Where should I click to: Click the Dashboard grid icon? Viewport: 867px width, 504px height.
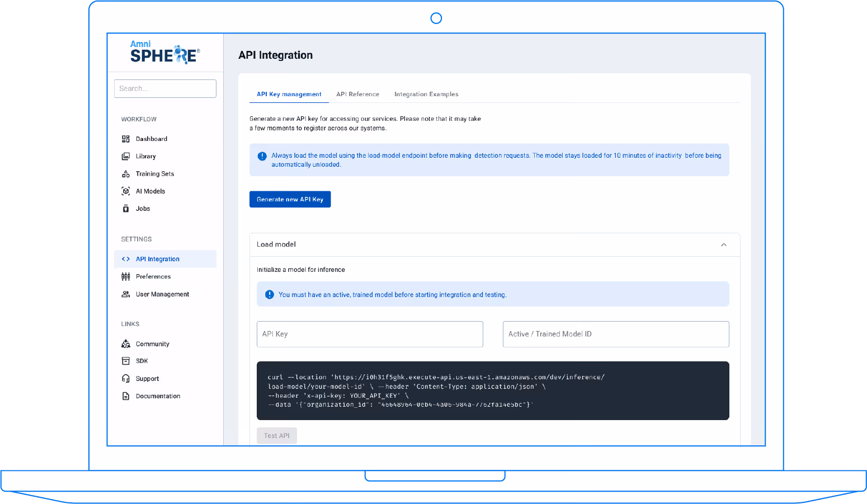126,139
